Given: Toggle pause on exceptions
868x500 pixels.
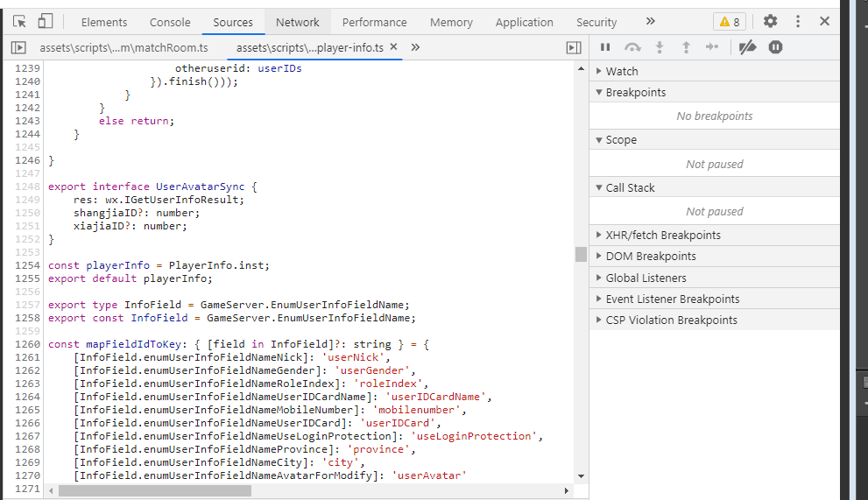Looking at the screenshot, I should coord(775,47).
